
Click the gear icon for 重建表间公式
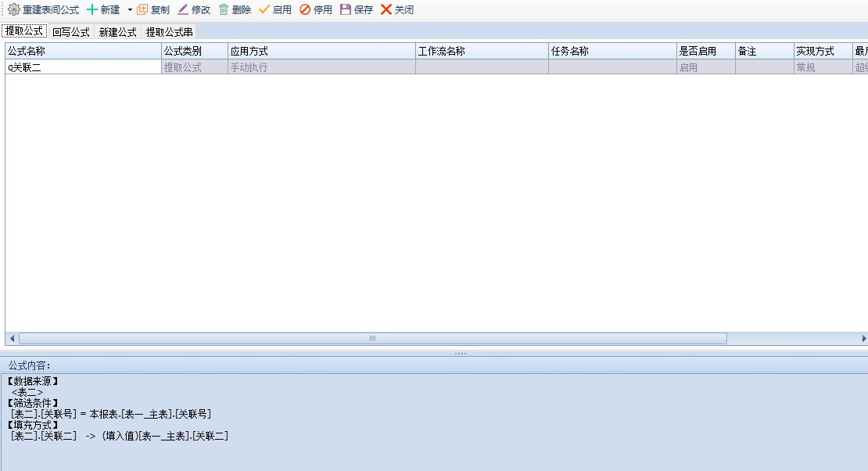[x=13, y=10]
